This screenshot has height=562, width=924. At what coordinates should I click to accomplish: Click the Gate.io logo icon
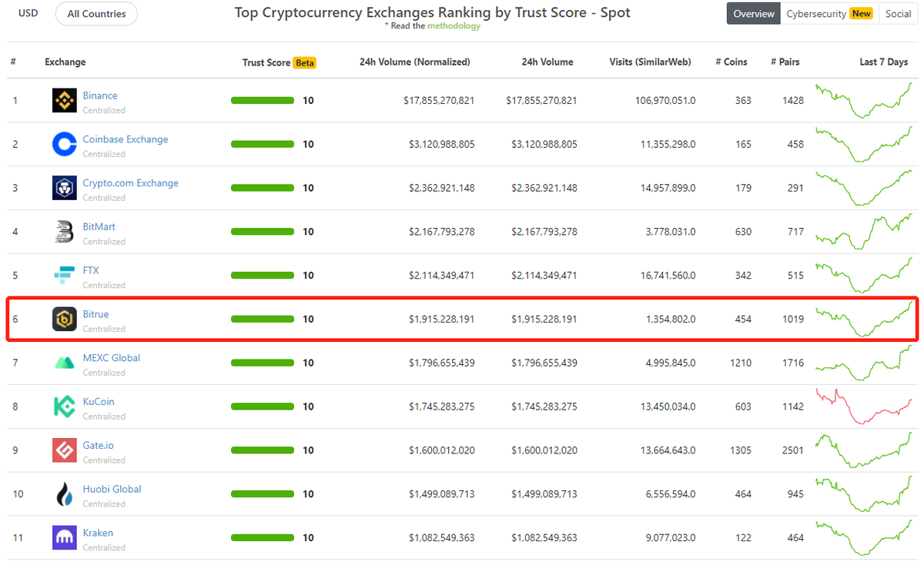(x=64, y=450)
